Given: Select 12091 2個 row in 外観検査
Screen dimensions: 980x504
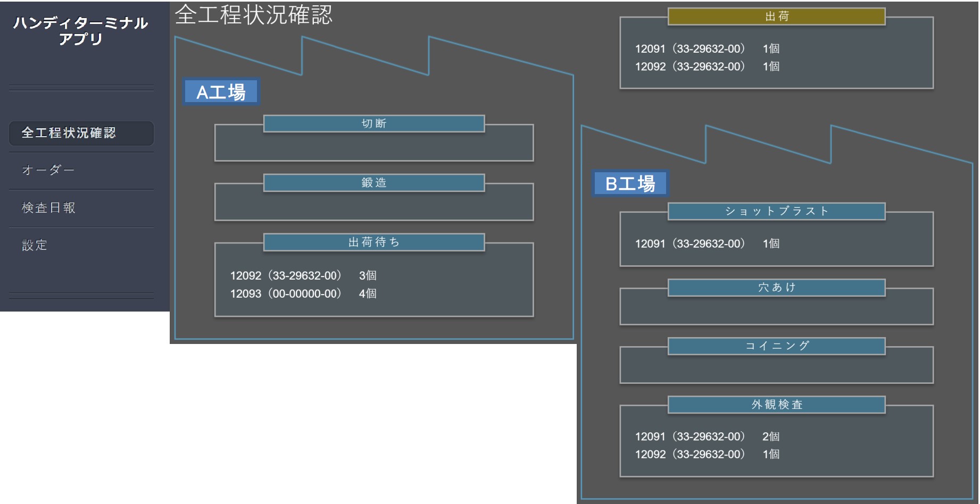Looking at the screenshot, I should click(707, 436).
